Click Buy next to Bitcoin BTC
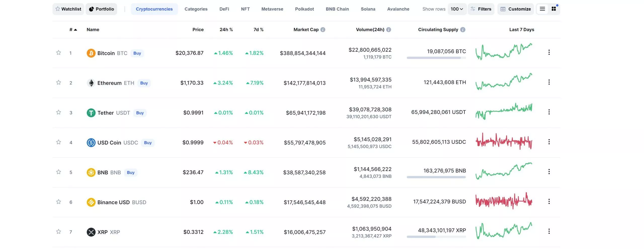Viewport: 644px width, 249px height. (x=137, y=53)
